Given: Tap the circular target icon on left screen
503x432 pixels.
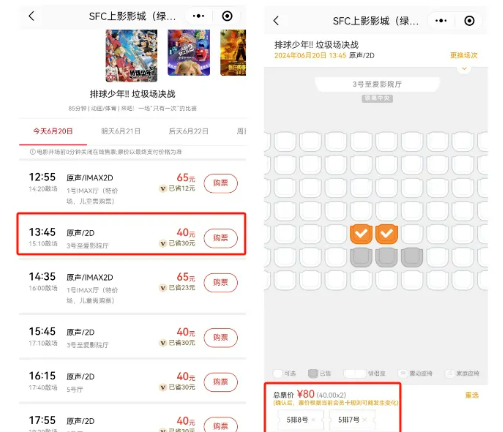Looking at the screenshot, I should (x=227, y=16).
